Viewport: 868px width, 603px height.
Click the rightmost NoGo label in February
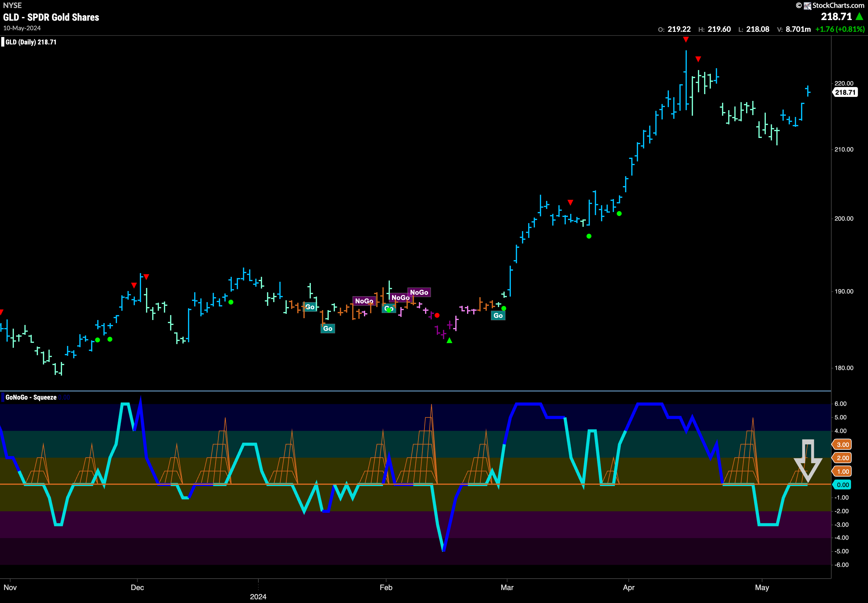tap(419, 292)
